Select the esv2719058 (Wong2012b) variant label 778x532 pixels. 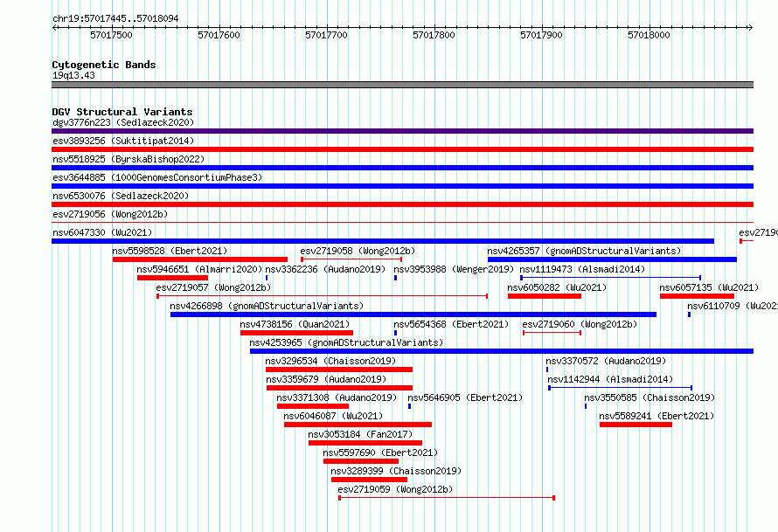pos(358,251)
